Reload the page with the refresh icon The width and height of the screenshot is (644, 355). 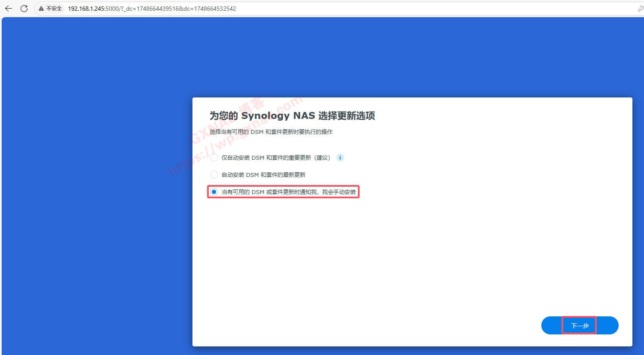(x=24, y=9)
